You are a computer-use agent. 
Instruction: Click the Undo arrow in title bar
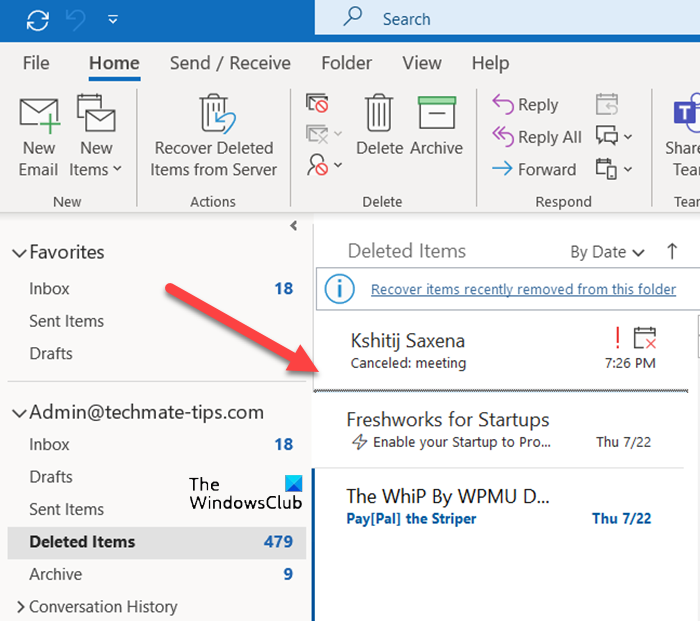(76, 19)
